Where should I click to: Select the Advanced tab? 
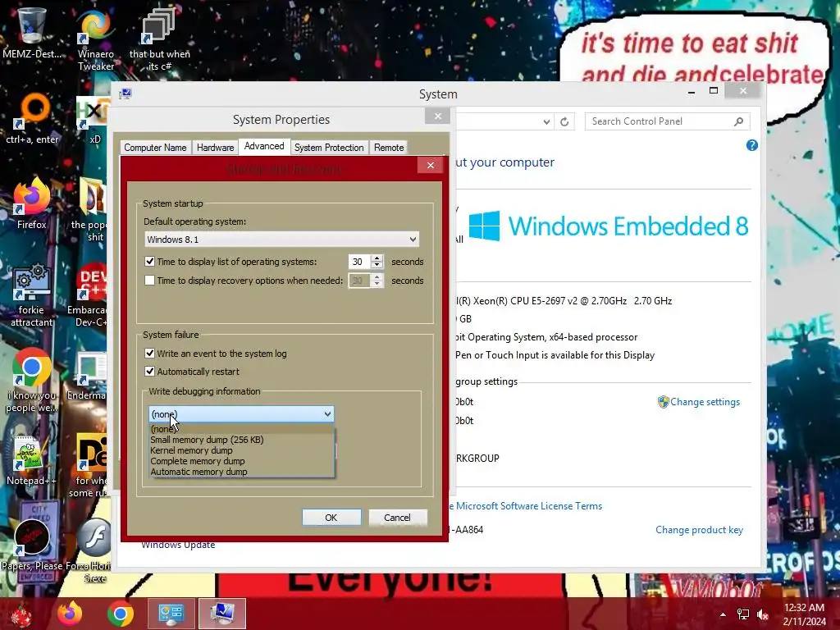coord(264,146)
